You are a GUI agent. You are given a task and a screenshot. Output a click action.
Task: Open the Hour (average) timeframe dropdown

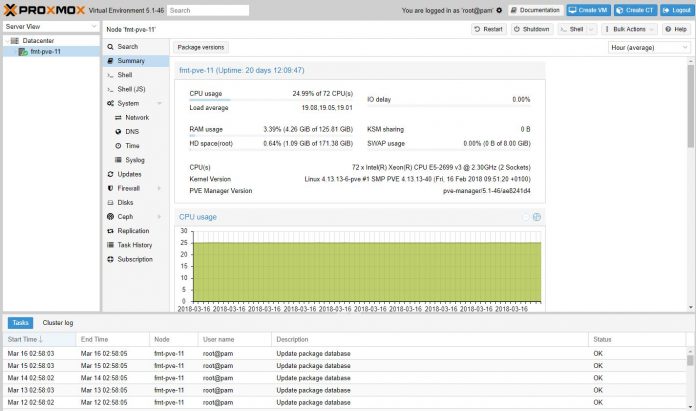pyautogui.click(x=649, y=47)
